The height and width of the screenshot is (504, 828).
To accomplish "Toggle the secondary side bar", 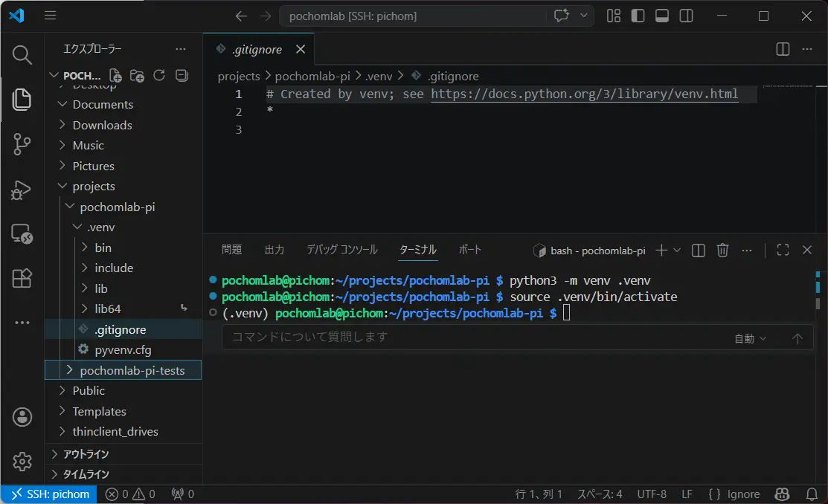I will click(687, 16).
